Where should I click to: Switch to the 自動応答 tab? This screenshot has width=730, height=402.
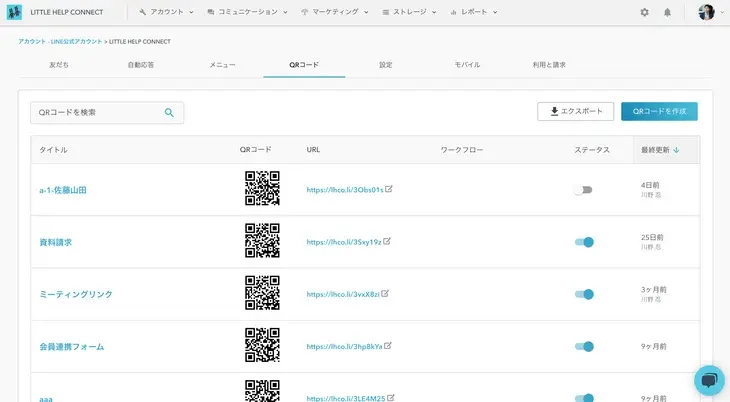click(x=141, y=64)
